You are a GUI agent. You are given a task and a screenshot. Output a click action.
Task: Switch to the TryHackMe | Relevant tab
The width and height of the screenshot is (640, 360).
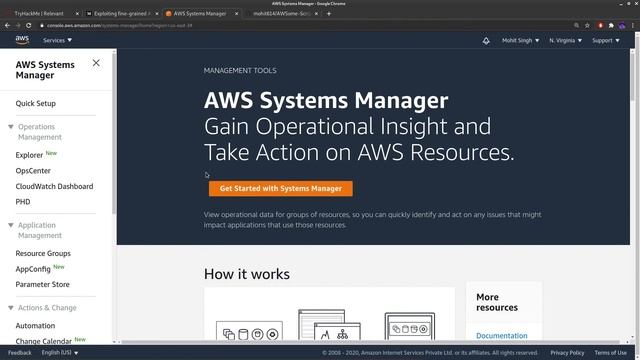39,13
